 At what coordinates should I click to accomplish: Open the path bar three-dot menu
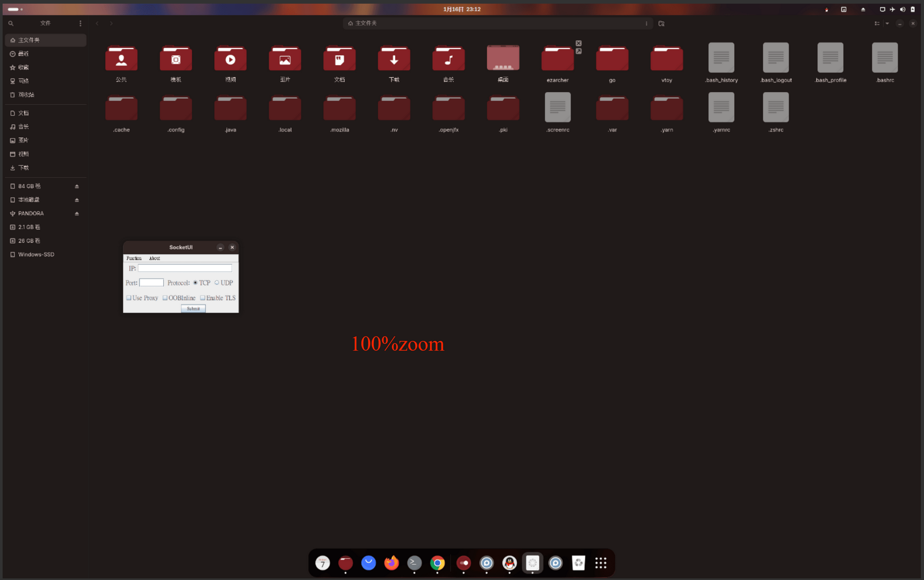pyautogui.click(x=646, y=23)
